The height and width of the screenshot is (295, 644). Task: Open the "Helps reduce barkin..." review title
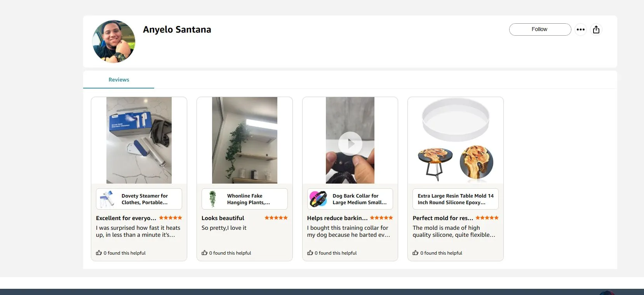(x=337, y=218)
